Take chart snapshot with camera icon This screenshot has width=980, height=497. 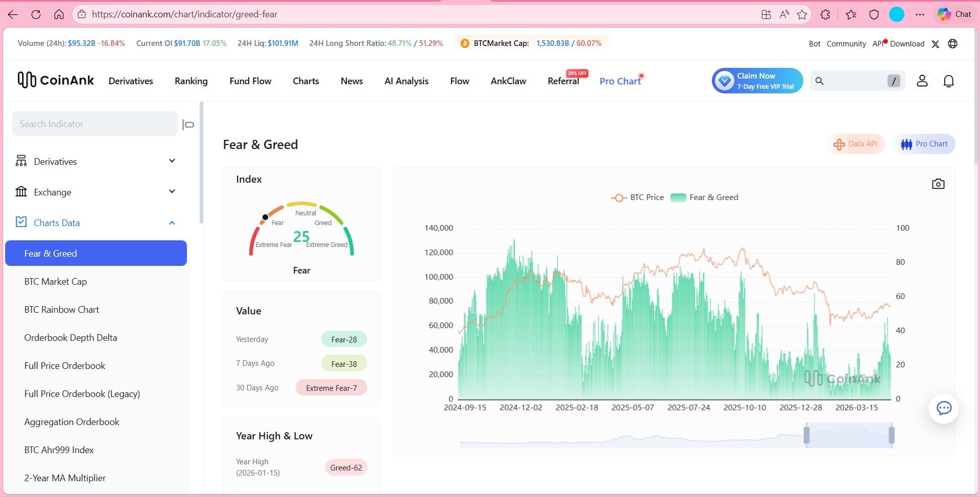(x=938, y=184)
